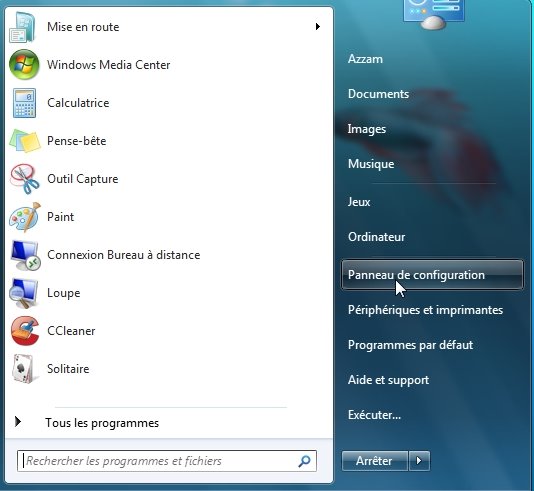Screen dimensions: 534x491
Task: Click the Arrêter button
Action: 374,461
